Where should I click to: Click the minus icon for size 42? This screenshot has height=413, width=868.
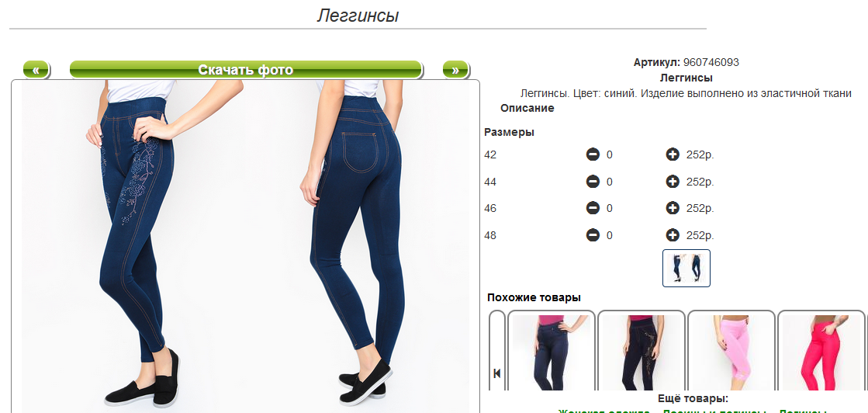(593, 154)
